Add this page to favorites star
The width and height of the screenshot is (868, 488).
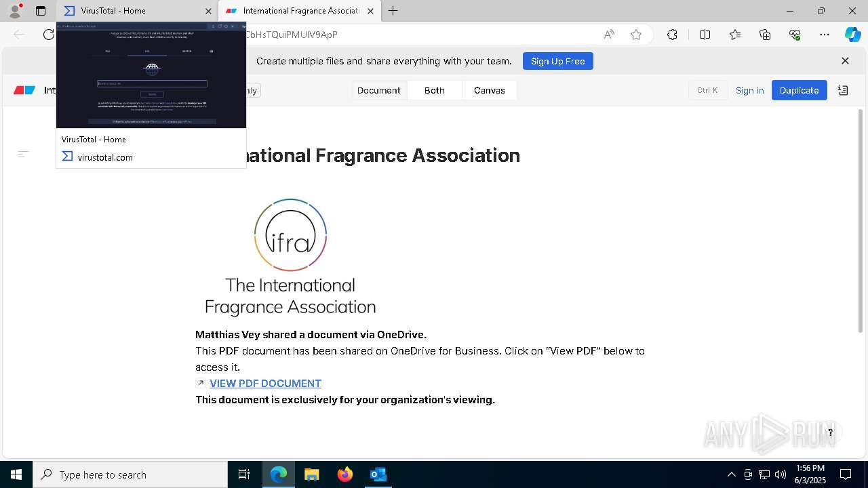tap(636, 35)
